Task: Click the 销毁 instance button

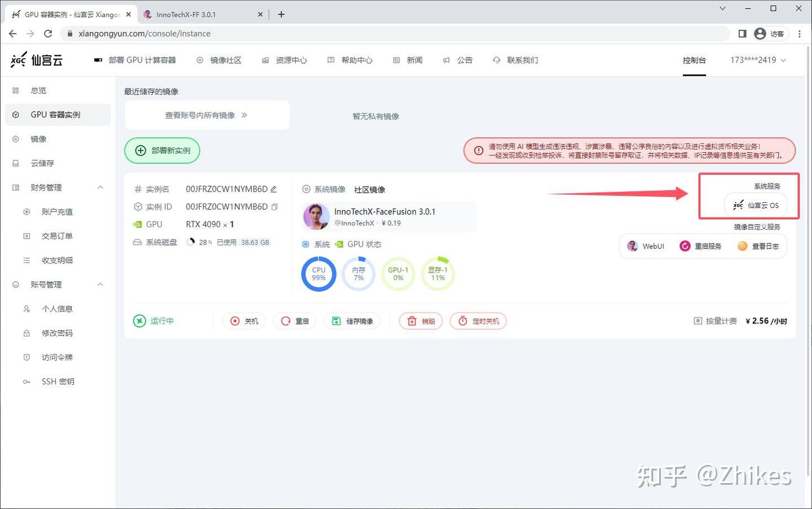Action: [x=421, y=321]
